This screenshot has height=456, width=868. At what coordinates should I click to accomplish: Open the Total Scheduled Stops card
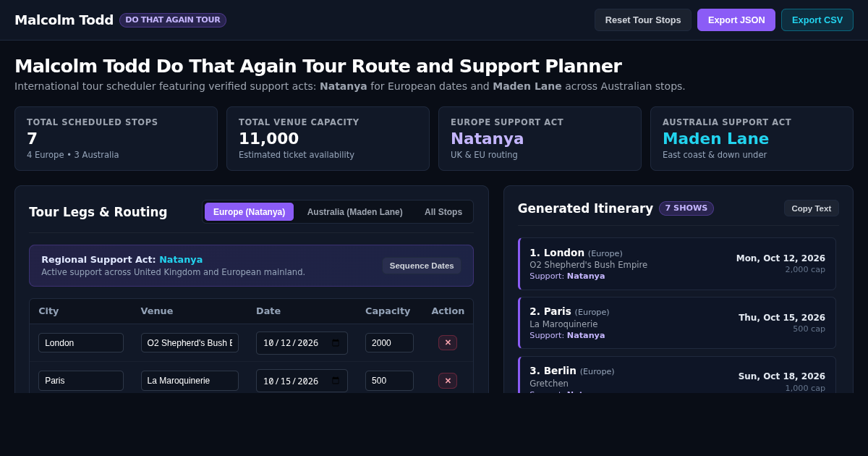tap(116, 139)
